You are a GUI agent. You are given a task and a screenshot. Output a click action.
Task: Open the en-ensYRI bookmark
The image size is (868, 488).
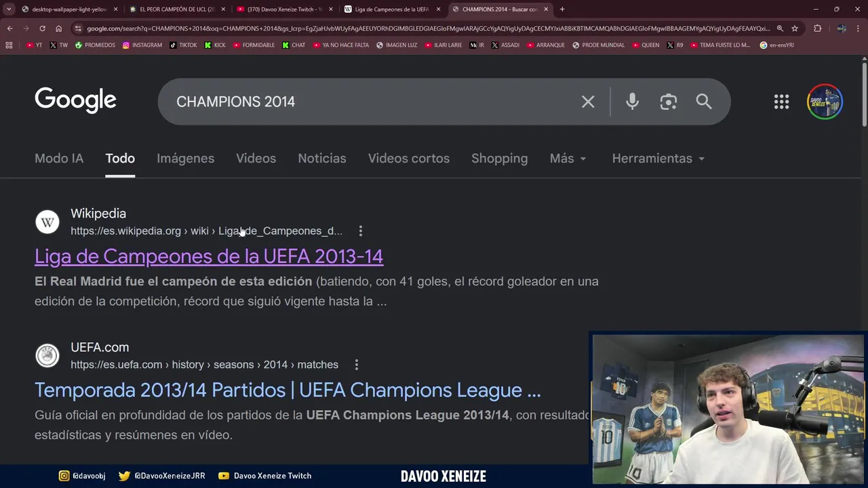[x=777, y=45]
